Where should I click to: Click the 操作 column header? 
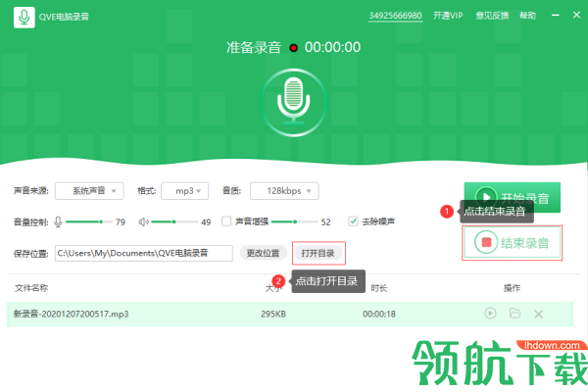[512, 288]
